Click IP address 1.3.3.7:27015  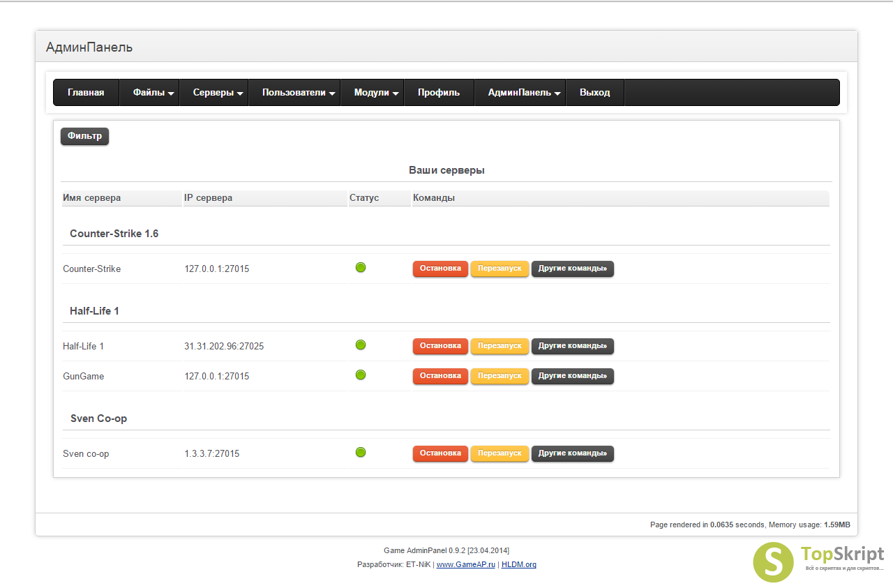[212, 454]
